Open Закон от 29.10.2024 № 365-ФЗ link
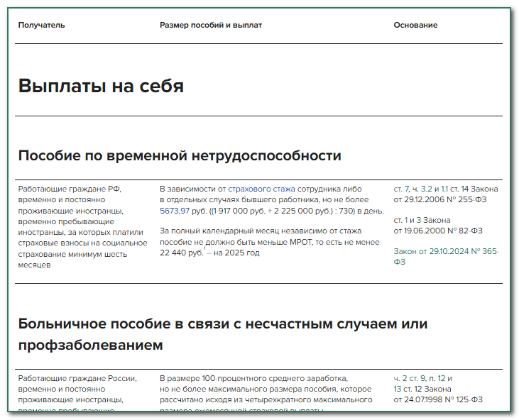Viewport: 519px width, 420px height. tap(445, 251)
